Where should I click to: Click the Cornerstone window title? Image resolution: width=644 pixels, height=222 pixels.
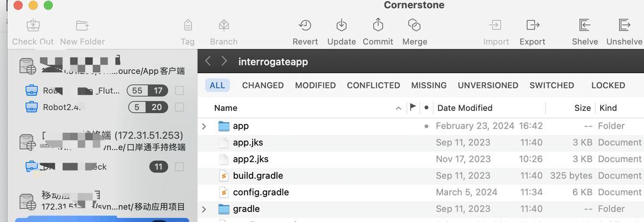[414, 6]
